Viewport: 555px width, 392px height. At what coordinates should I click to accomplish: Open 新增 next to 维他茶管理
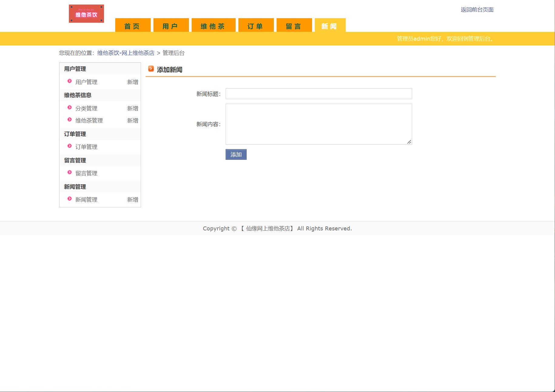click(x=133, y=120)
